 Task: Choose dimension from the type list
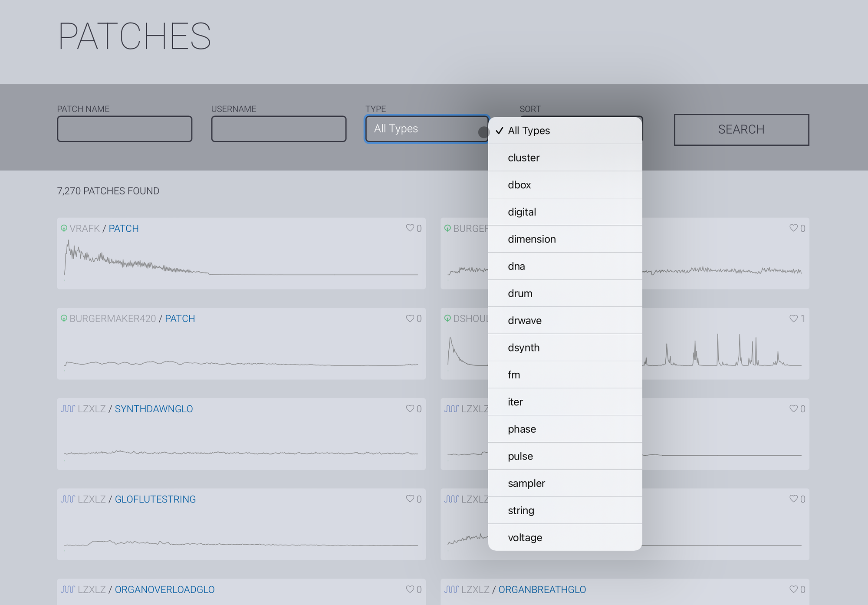[565, 239]
